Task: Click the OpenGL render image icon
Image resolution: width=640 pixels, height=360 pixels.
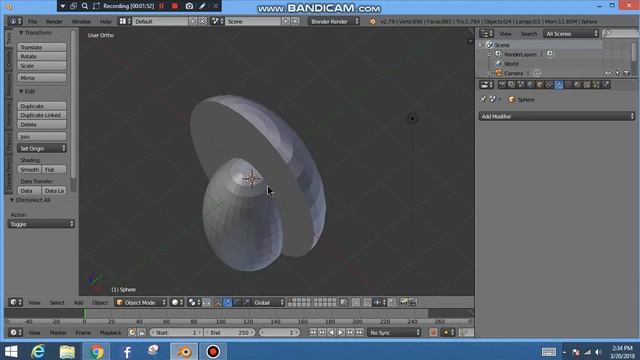Action: coord(403,302)
